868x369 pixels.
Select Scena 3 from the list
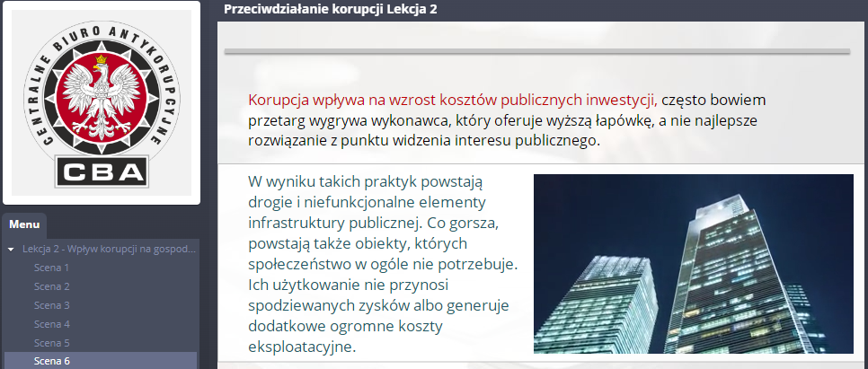click(51, 305)
